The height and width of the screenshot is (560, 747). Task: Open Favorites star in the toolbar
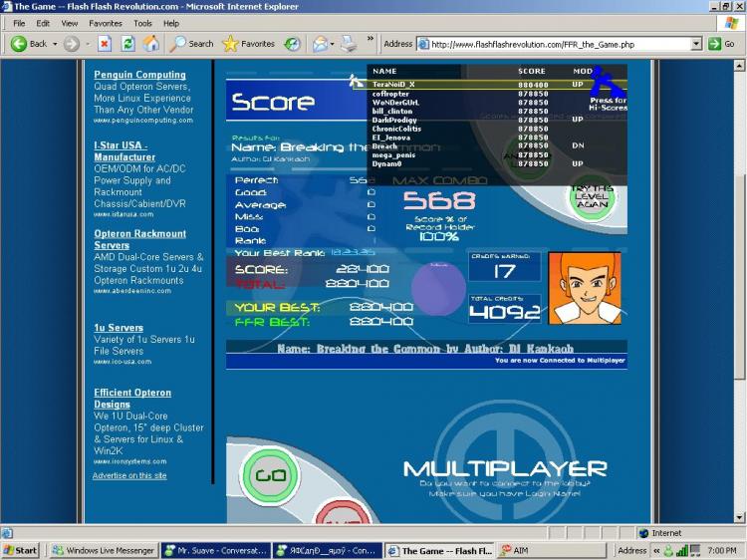(x=231, y=44)
